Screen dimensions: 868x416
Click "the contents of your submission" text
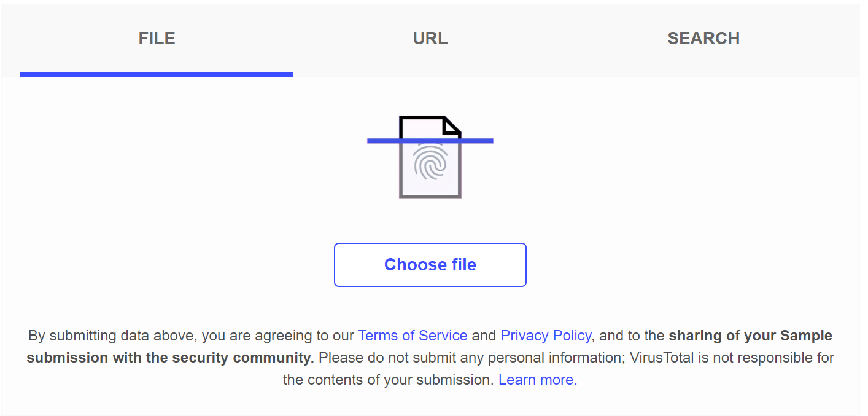pos(388,380)
